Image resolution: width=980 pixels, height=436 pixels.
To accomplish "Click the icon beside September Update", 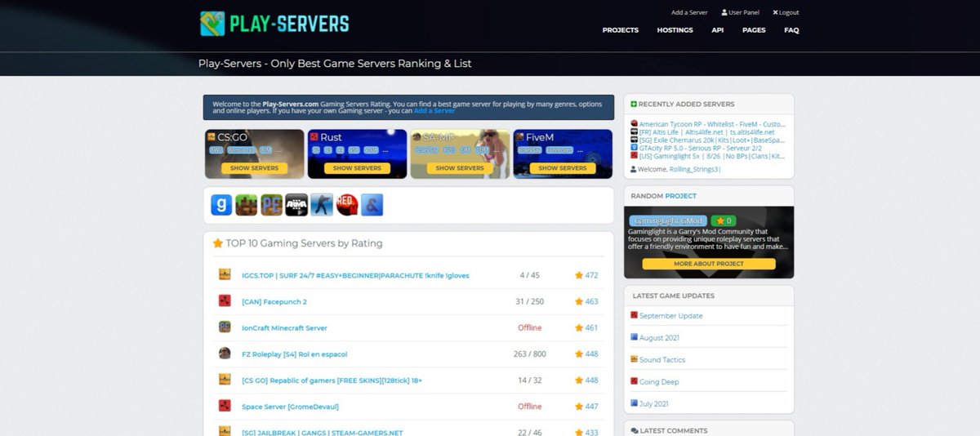I will (x=634, y=315).
